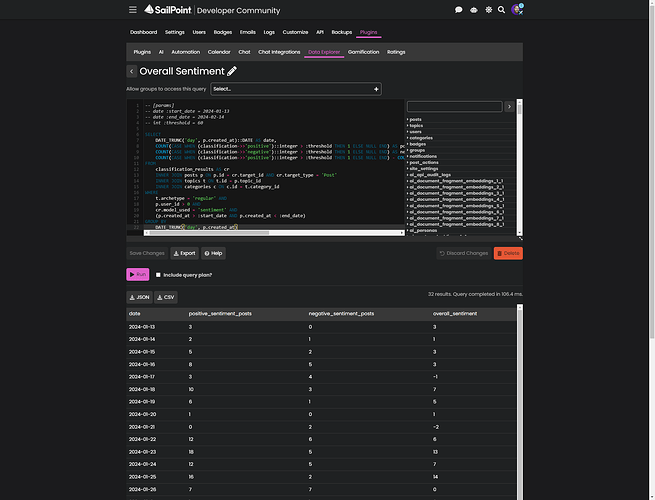Viewport: 655px width, 500px height.
Task: Delete the query with Delete button
Action: (508, 253)
